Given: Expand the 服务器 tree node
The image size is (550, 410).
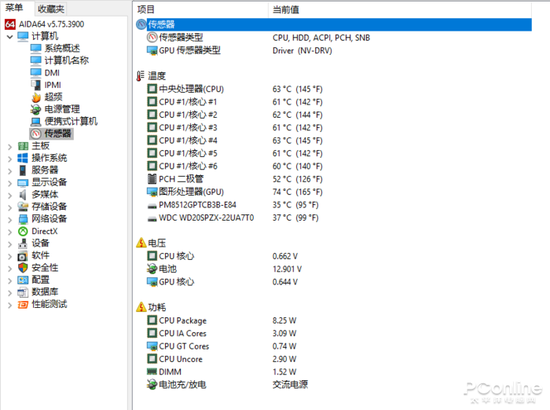Looking at the screenshot, I should tap(10, 171).
